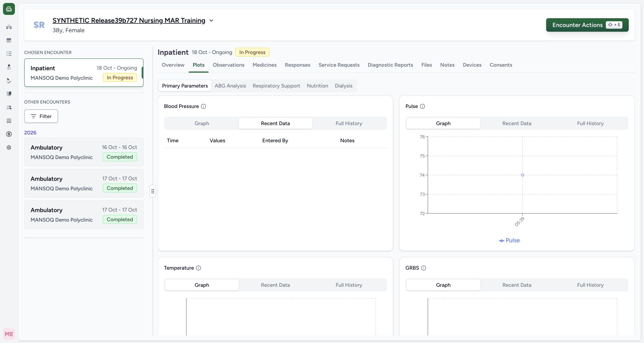Image resolution: width=644 pixels, height=343 pixels.
Task: Click the info icon next to Pulse
Action: (x=423, y=107)
